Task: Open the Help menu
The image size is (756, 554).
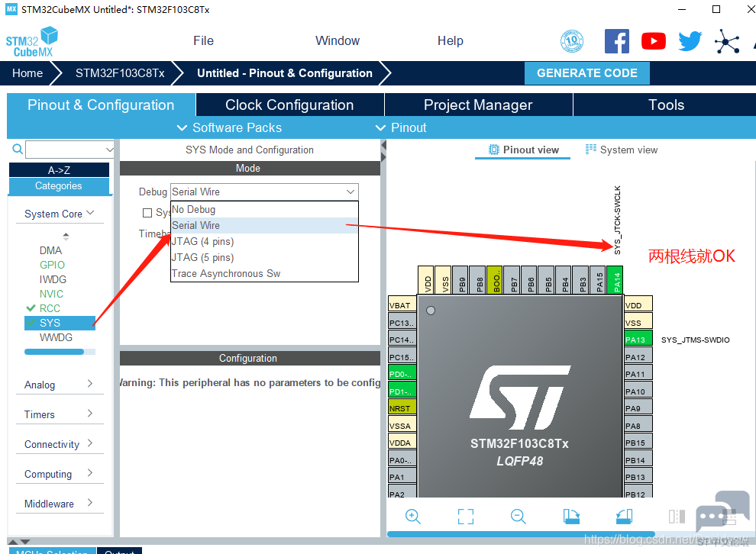Action: pyautogui.click(x=451, y=40)
